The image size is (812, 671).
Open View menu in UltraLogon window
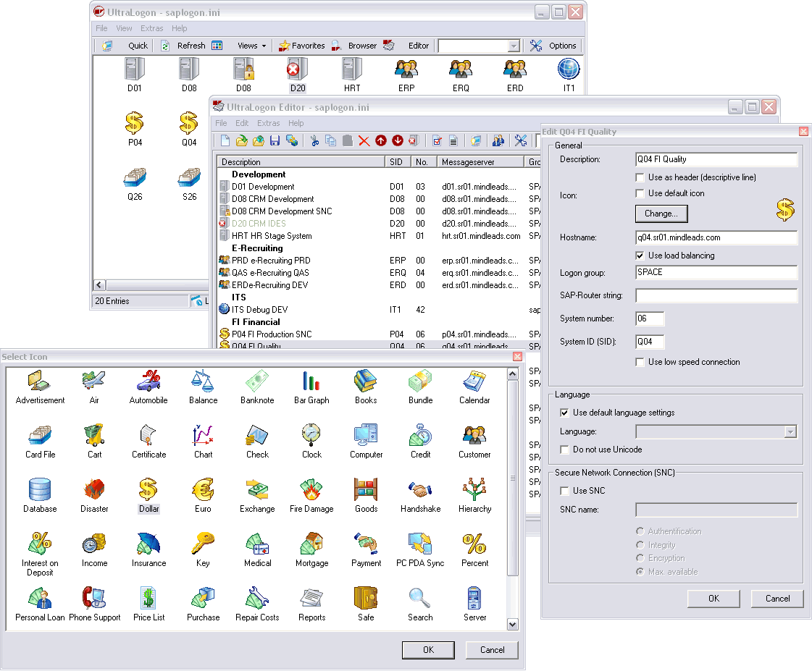[x=124, y=28]
